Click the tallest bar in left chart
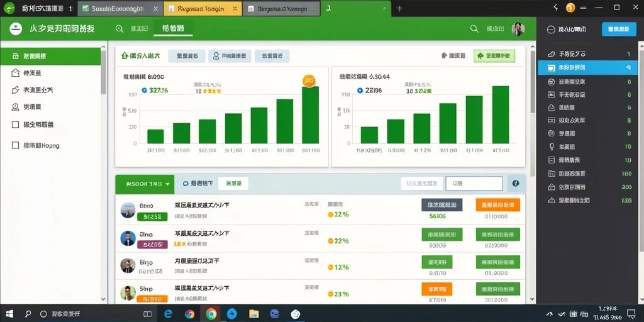 pyautogui.click(x=310, y=115)
